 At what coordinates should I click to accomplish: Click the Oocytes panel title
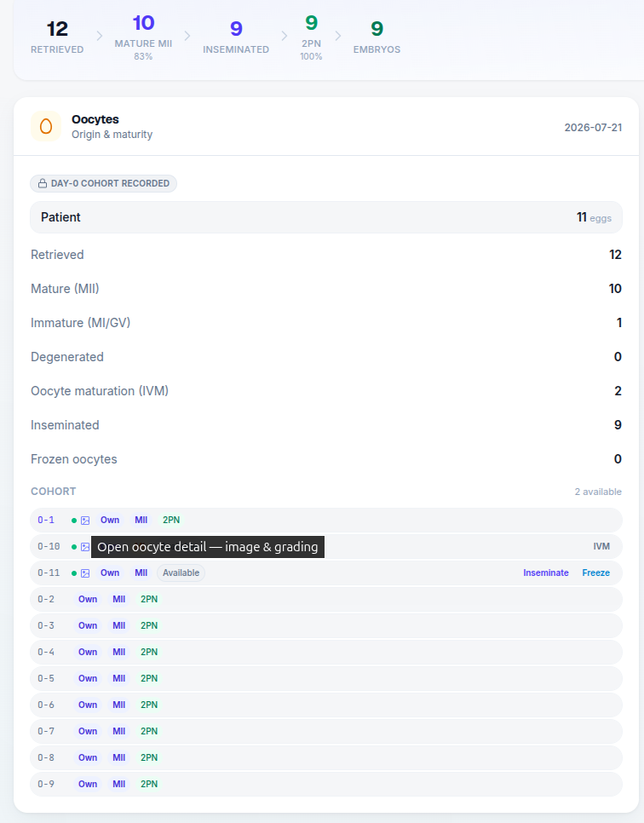click(x=95, y=119)
